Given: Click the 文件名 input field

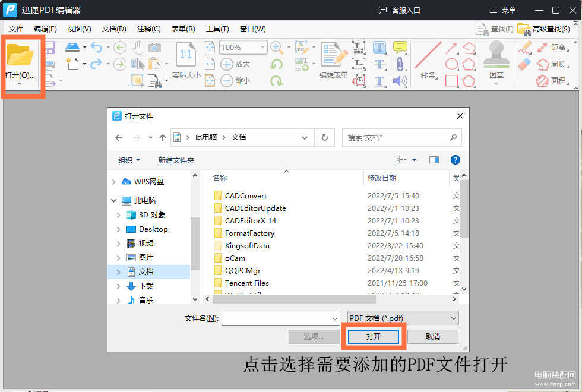Looking at the screenshot, I should click(x=280, y=318).
